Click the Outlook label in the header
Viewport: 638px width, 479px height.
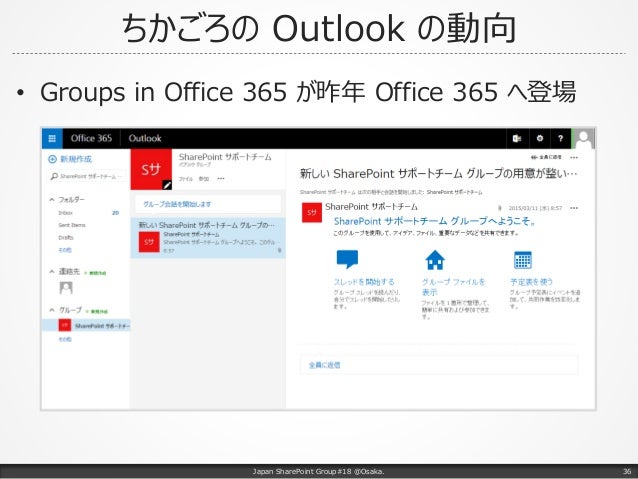(x=145, y=138)
